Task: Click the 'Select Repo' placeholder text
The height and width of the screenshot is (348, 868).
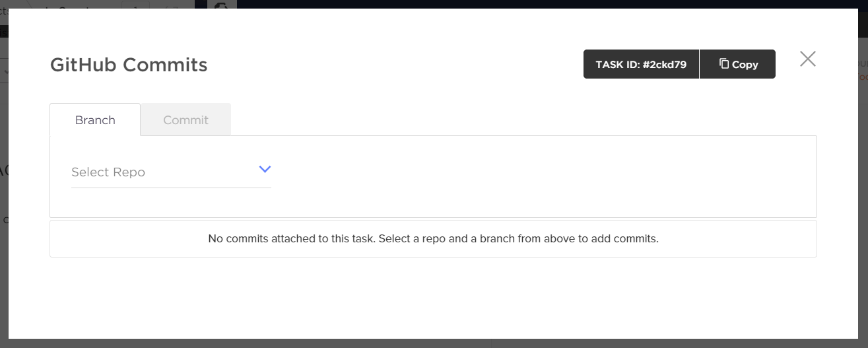Action: [108, 172]
